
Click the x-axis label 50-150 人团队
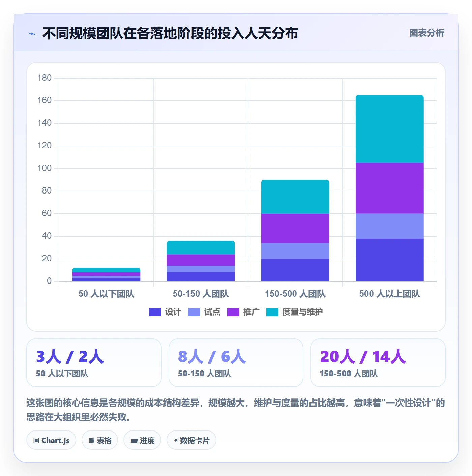coord(201,294)
